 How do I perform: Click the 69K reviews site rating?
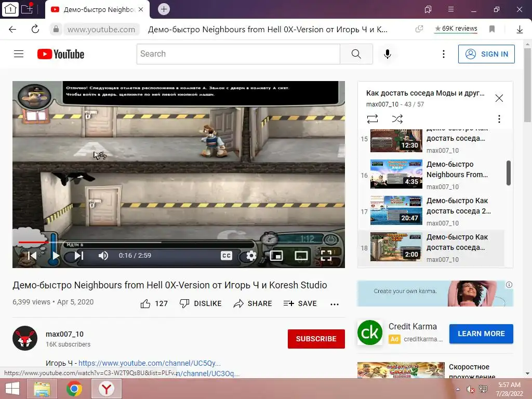click(456, 29)
